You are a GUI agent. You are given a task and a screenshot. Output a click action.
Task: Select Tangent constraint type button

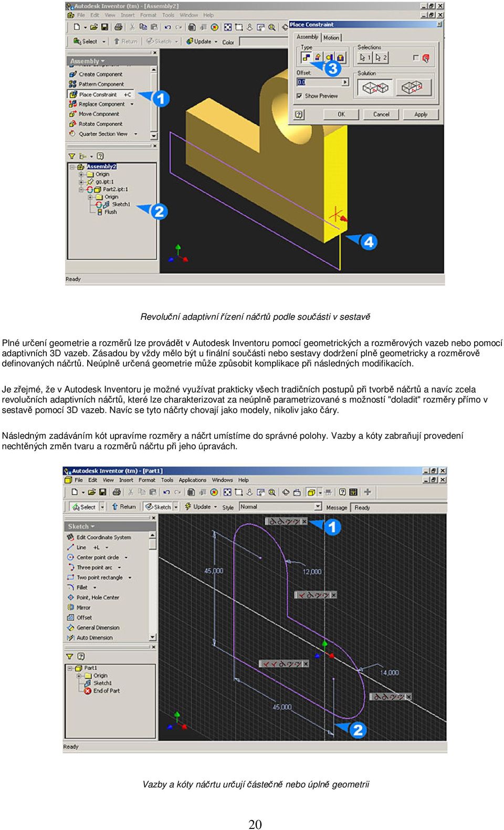[329, 57]
